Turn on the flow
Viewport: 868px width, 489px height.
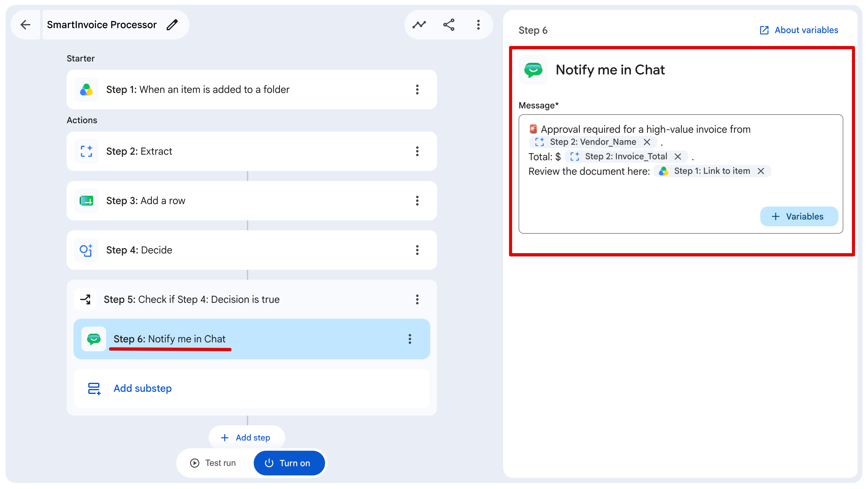coord(289,463)
